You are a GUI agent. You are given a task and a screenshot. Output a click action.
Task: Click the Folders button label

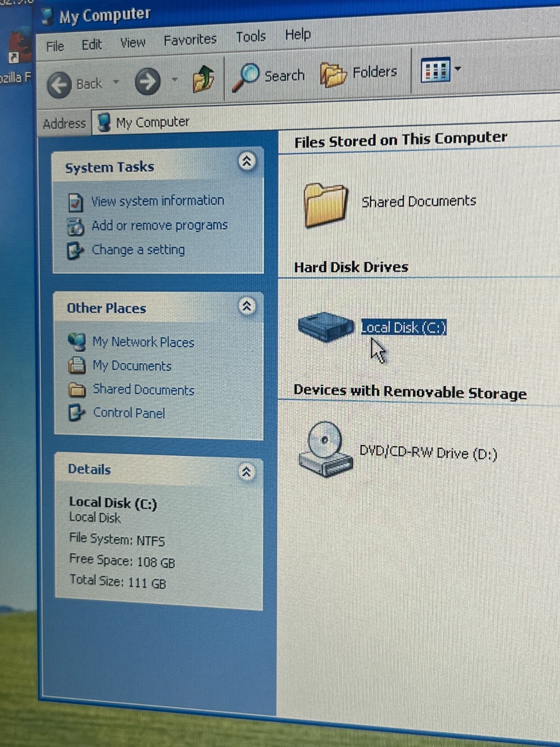tap(375, 72)
